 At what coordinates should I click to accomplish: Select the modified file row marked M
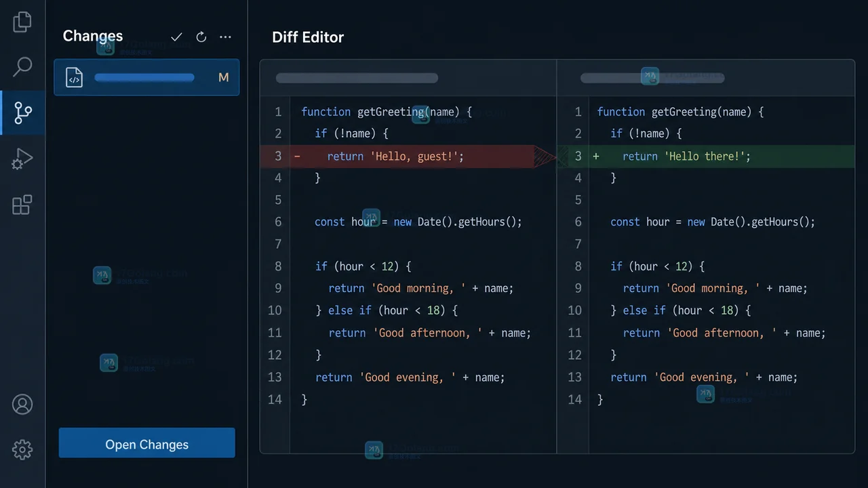(x=146, y=77)
